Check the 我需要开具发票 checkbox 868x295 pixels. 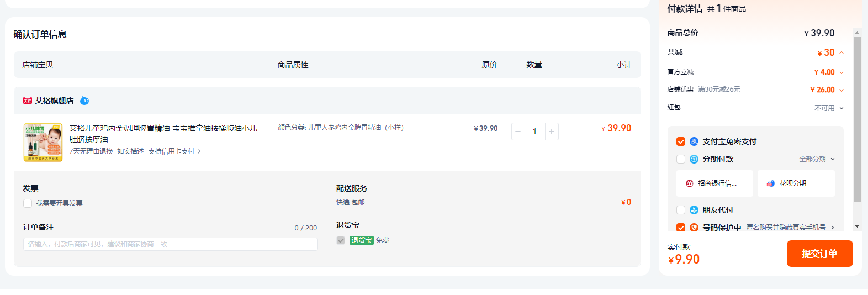tap(28, 203)
